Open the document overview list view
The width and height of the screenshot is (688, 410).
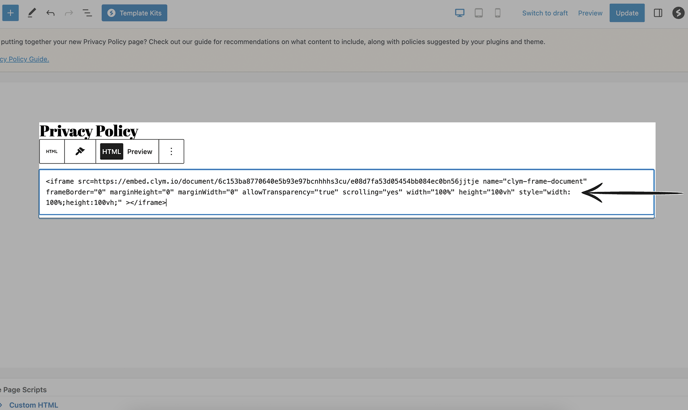(87, 13)
